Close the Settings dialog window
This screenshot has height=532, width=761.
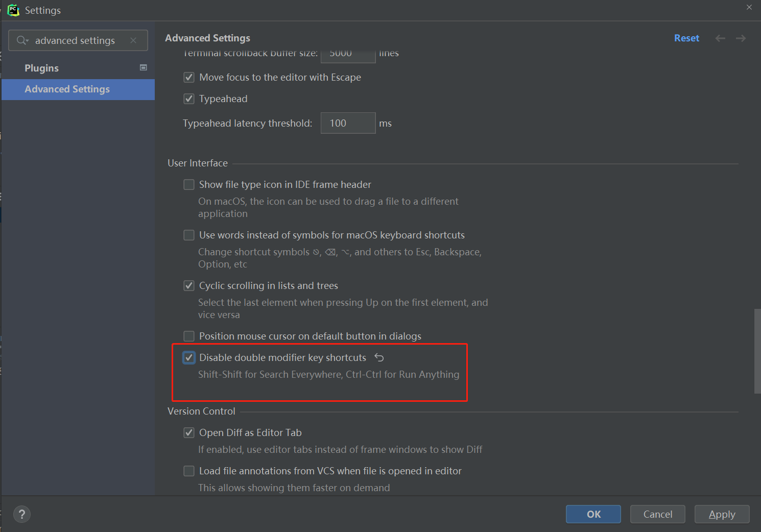[749, 7]
